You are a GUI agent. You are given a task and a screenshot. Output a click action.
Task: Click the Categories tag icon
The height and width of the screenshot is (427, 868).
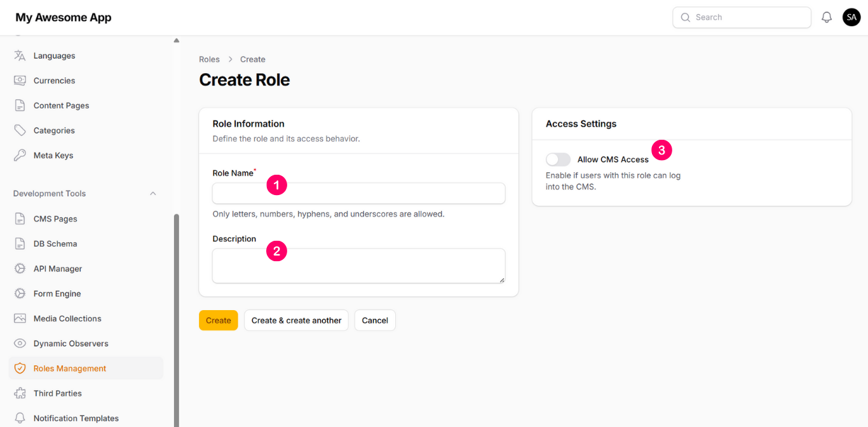(20, 130)
